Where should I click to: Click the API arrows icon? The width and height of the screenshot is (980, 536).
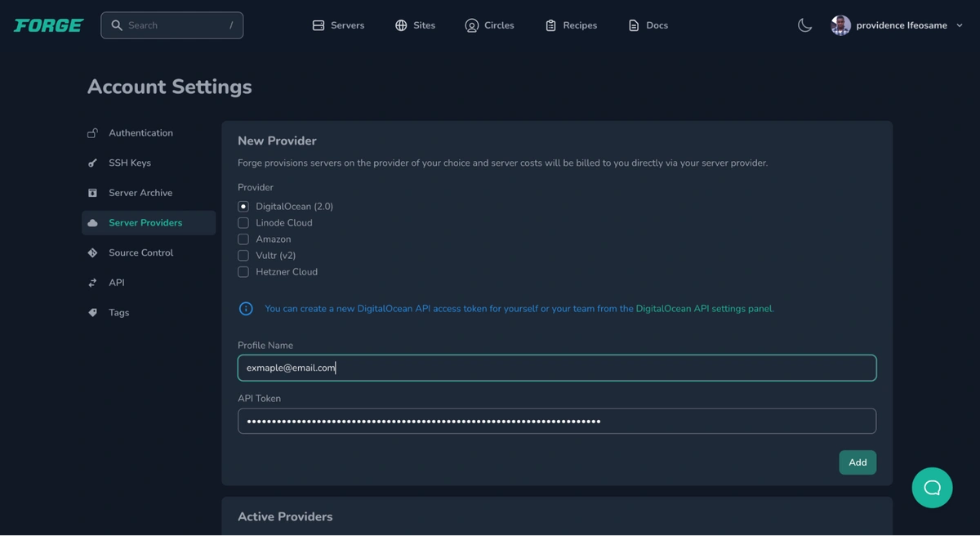pos(92,283)
